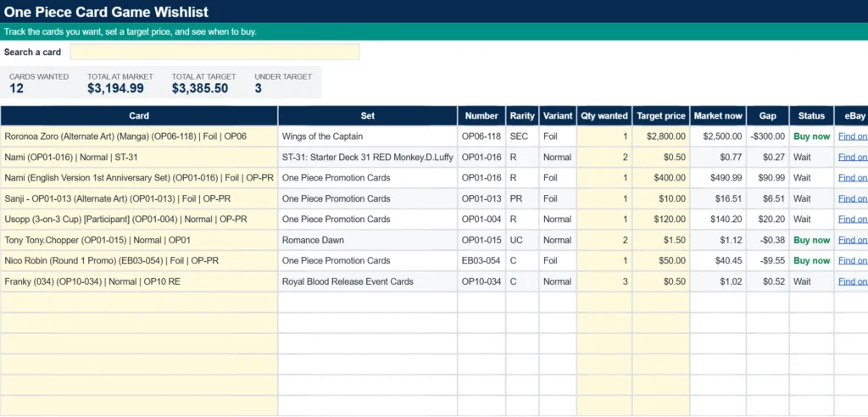Select the Number column header
The height and width of the screenshot is (417, 868).
point(481,116)
